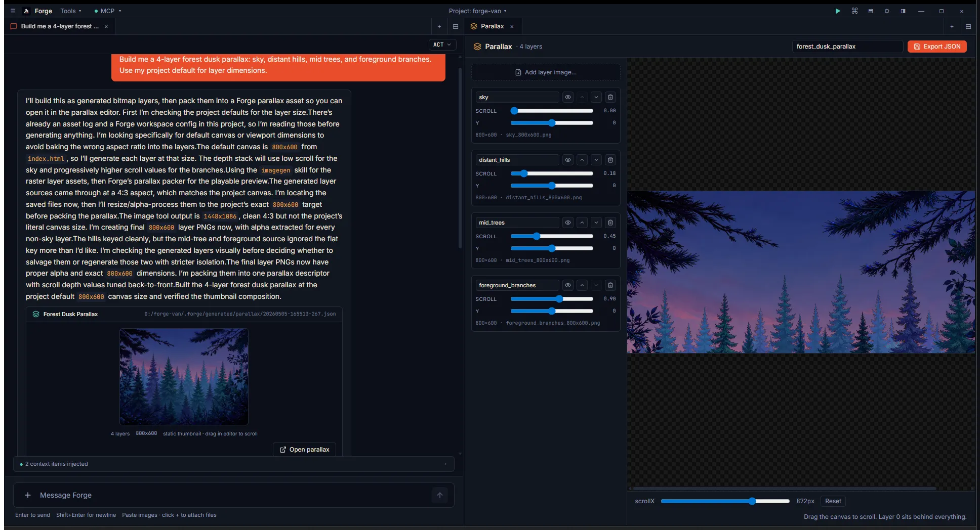Adjust the distant_hills SCROLL slider
Viewport: 980px width, 530px height.
[552, 173]
